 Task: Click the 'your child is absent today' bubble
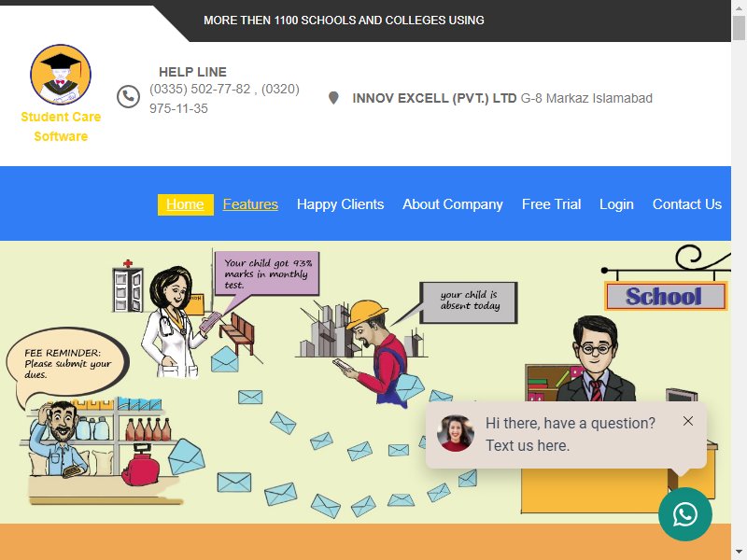coord(470,301)
